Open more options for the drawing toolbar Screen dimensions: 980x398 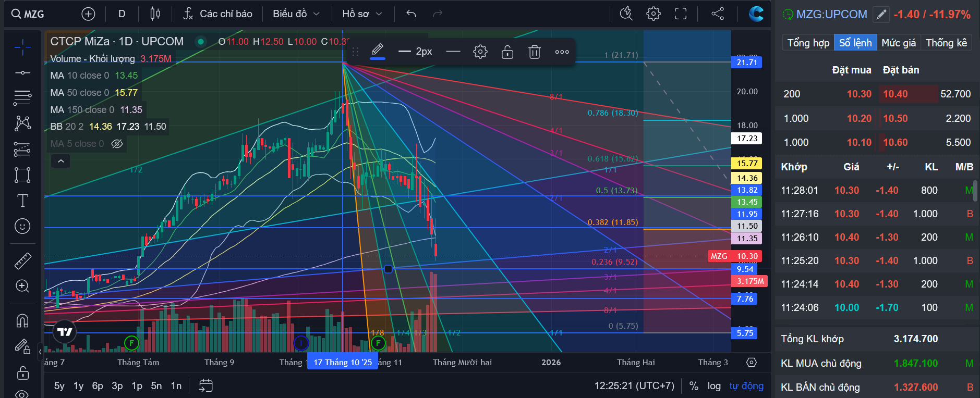562,52
